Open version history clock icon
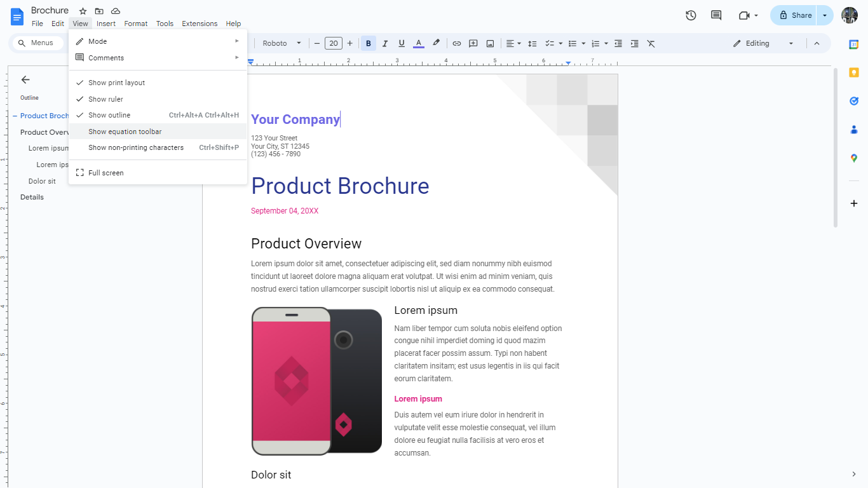This screenshot has height=488, width=868. pyautogui.click(x=691, y=15)
